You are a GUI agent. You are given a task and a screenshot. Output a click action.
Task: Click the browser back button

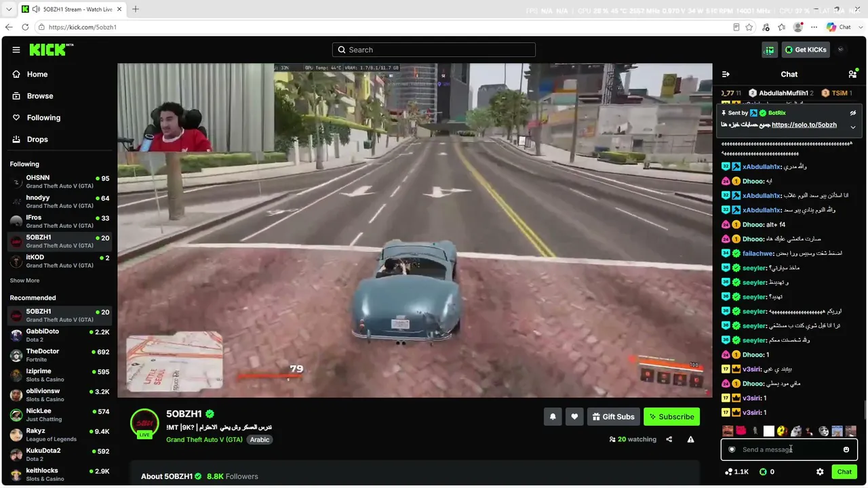coord(9,27)
